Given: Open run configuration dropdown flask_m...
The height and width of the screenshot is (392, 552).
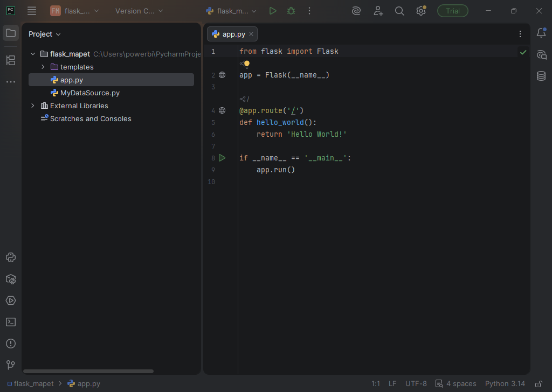Looking at the screenshot, I should point(231,11).
